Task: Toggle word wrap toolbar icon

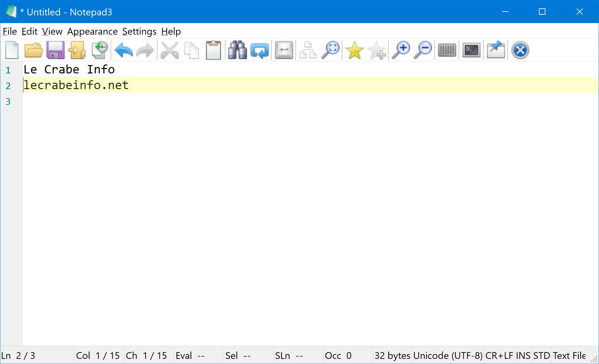Action: [x=284, y=50]
